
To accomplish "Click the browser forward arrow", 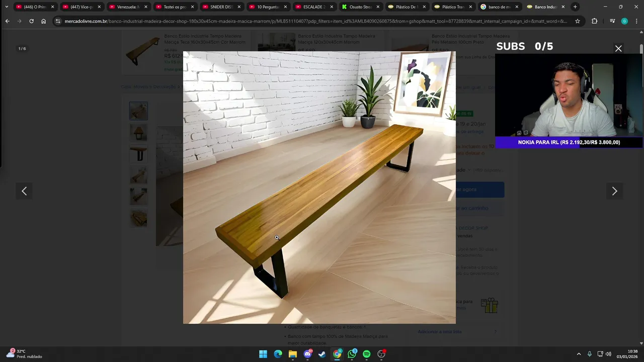I will coord(19,21).
